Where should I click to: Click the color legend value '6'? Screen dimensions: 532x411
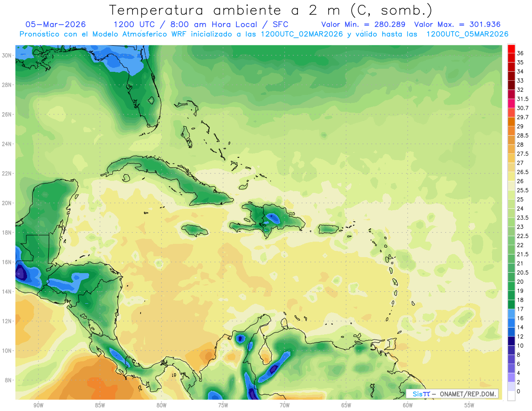point(519,364)
